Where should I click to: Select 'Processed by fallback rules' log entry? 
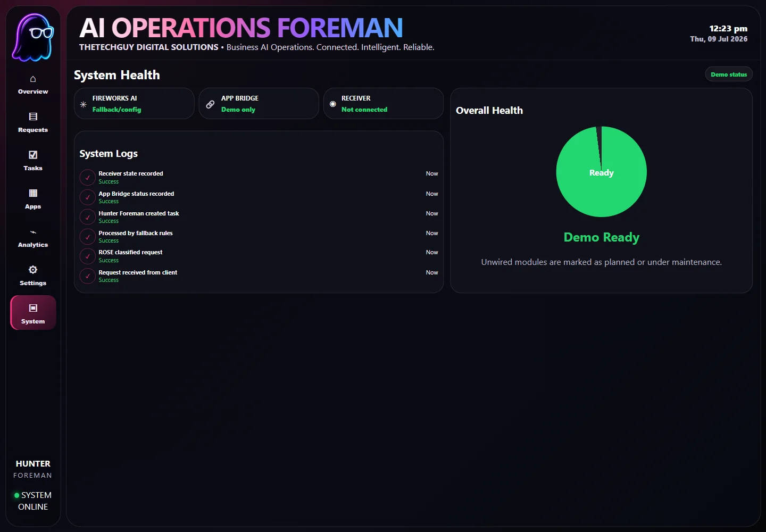click(259, 237)
